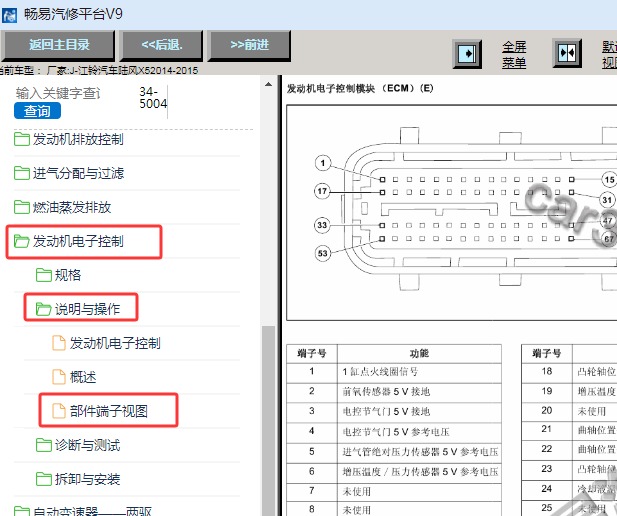Click pin callout 33 on connector diagram
The width and height of the screenshot is (617, 516).
click(322, 225)
